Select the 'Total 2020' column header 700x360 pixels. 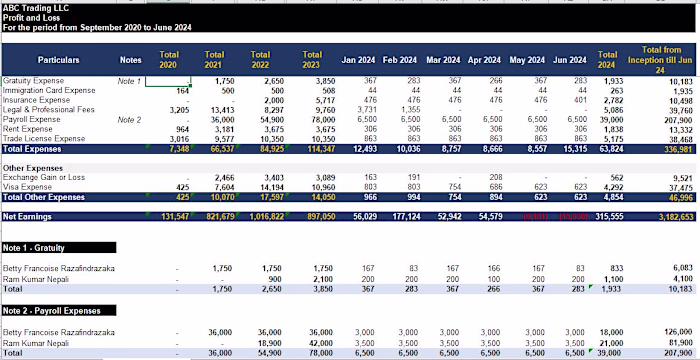pyautogui.click(x=169, y=60)
